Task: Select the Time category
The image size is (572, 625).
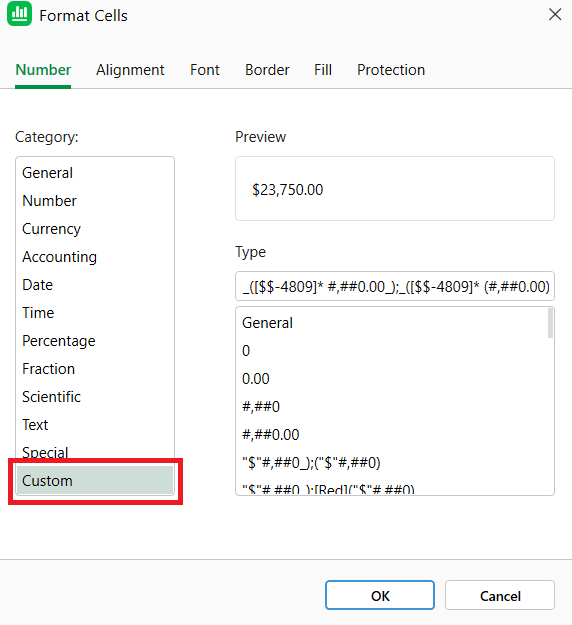Action: coord(95,313)
